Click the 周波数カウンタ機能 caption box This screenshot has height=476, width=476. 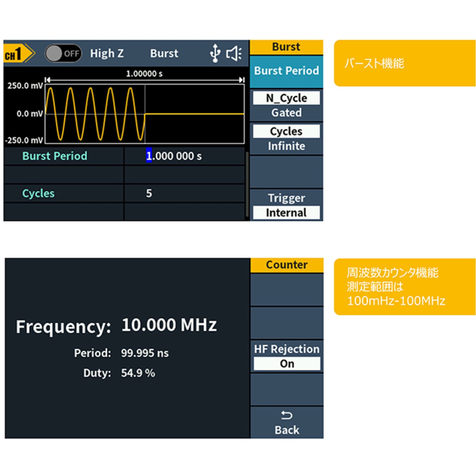[x=405, y=287]
